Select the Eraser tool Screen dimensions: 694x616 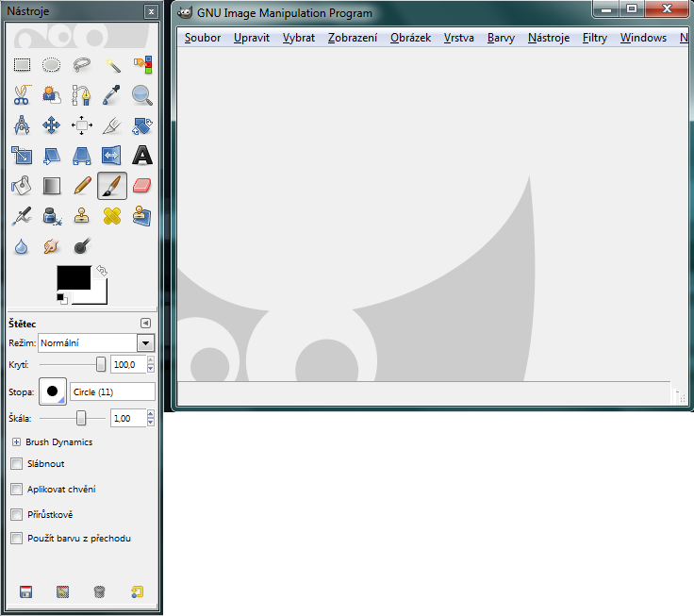pyautogui.click(x=142, y=186)
